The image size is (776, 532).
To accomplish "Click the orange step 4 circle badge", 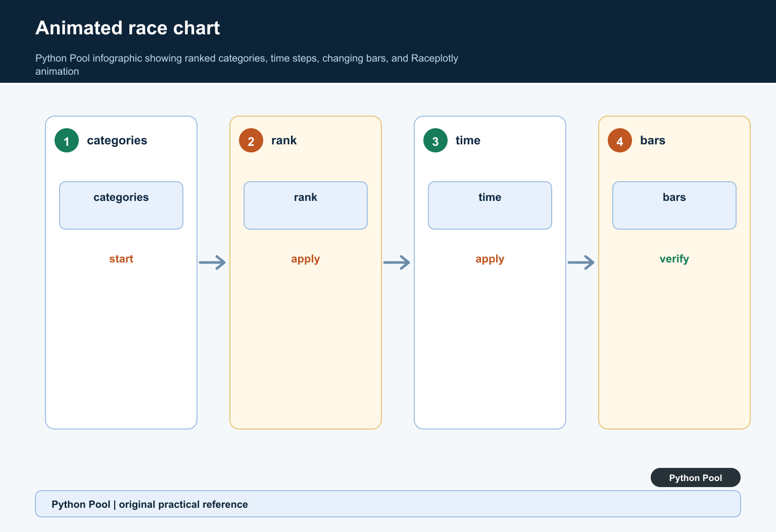I will tap(620, 140).
